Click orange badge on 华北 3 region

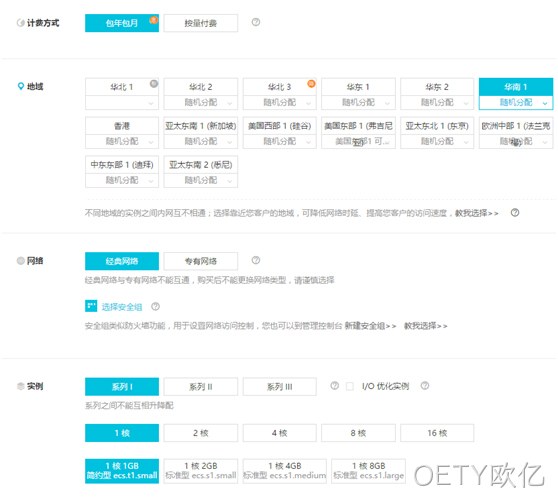311,84
